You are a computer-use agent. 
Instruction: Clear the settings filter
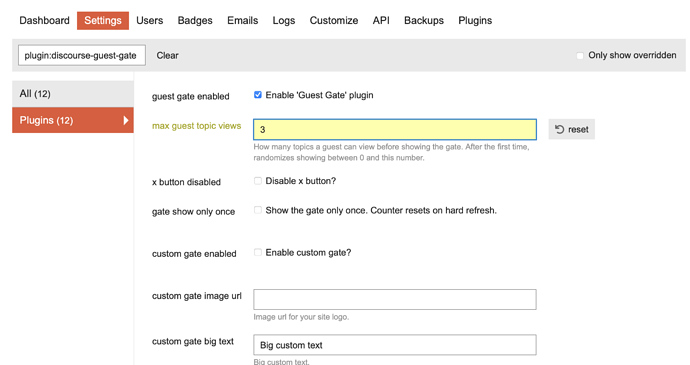click(x=168, y=55)
